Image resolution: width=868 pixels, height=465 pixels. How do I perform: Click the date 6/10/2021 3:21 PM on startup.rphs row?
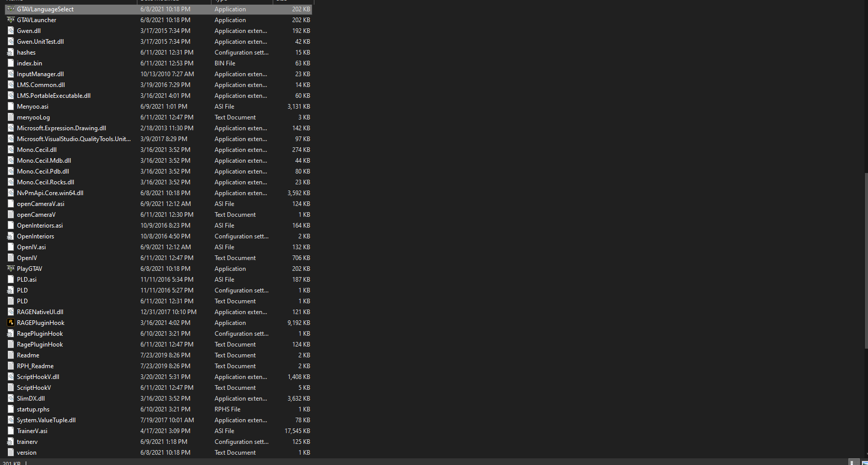165,409
